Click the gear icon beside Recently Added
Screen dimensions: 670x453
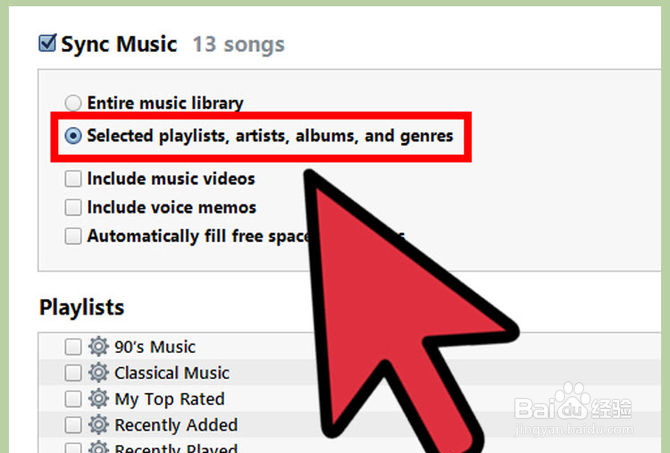(98, 425)
